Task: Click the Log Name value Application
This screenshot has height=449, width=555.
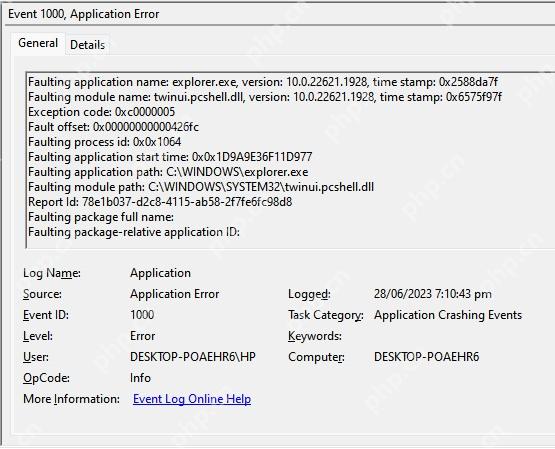Action: click(x=160, y=273)
